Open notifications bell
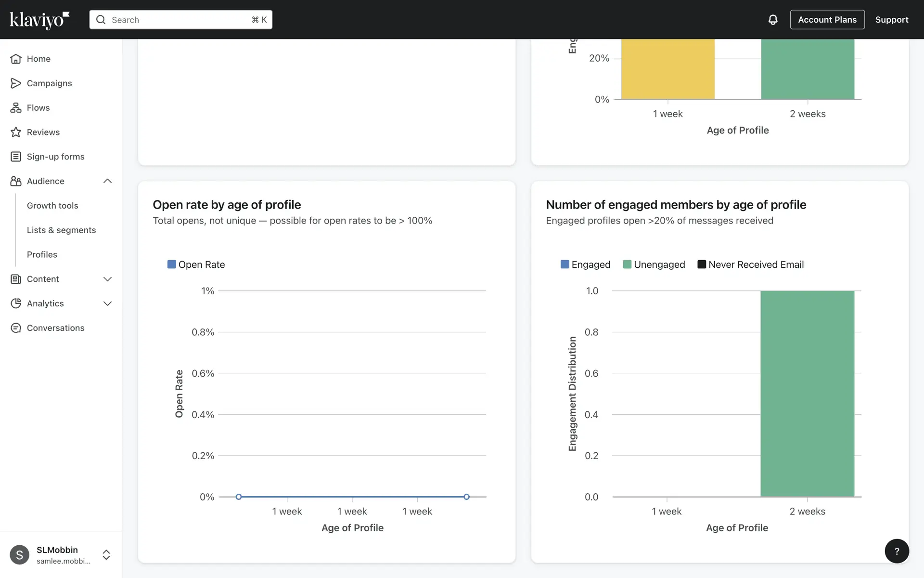 tap(772, 20)
